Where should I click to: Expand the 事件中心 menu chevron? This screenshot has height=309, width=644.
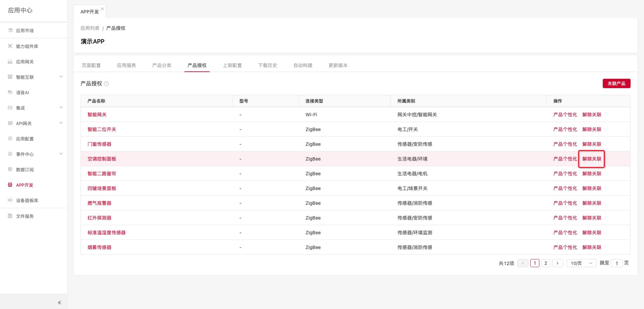(x=61, y=154)
